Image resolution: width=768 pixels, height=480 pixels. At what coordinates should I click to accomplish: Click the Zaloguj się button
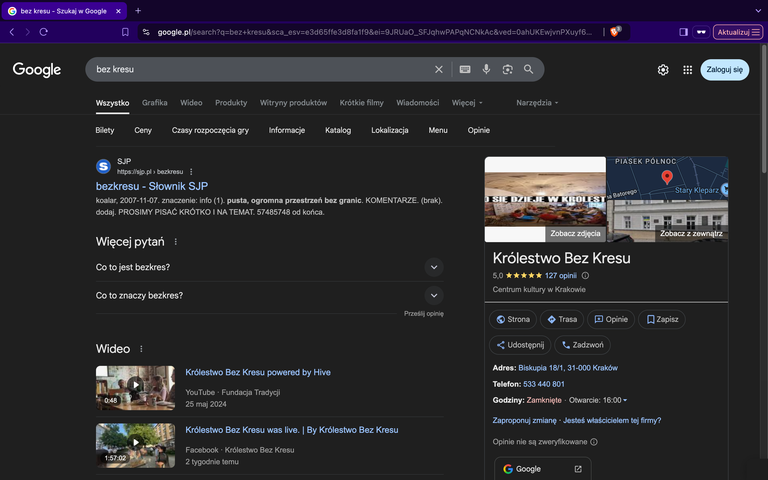tap(724, 70)
